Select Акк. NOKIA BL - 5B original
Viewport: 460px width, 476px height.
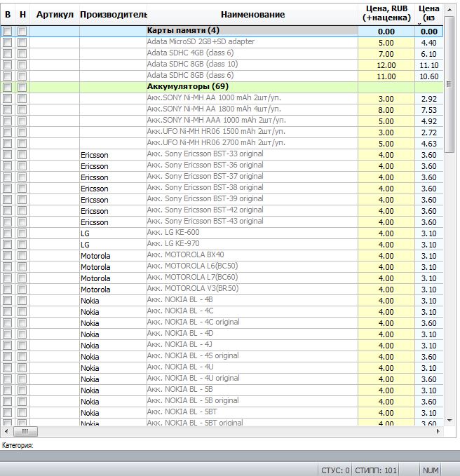(222, 402)
